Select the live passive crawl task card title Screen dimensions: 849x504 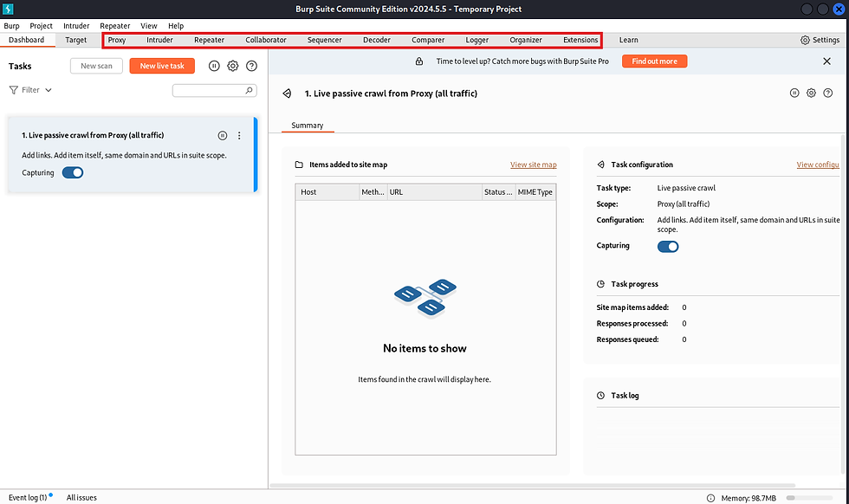pos(93,135)
